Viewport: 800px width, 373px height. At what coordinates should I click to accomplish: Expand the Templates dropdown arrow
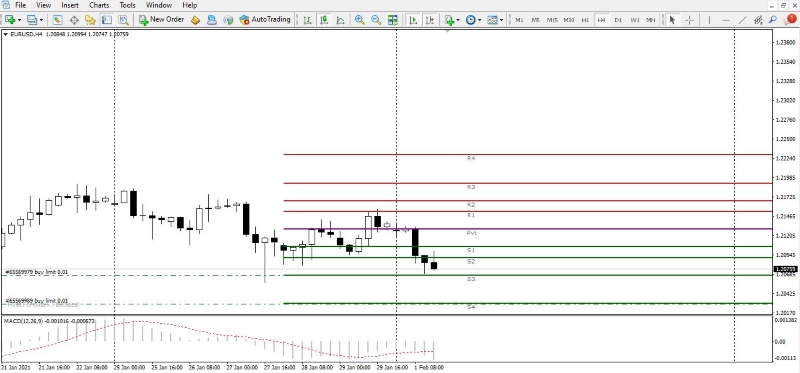click(x=502, y=20)
